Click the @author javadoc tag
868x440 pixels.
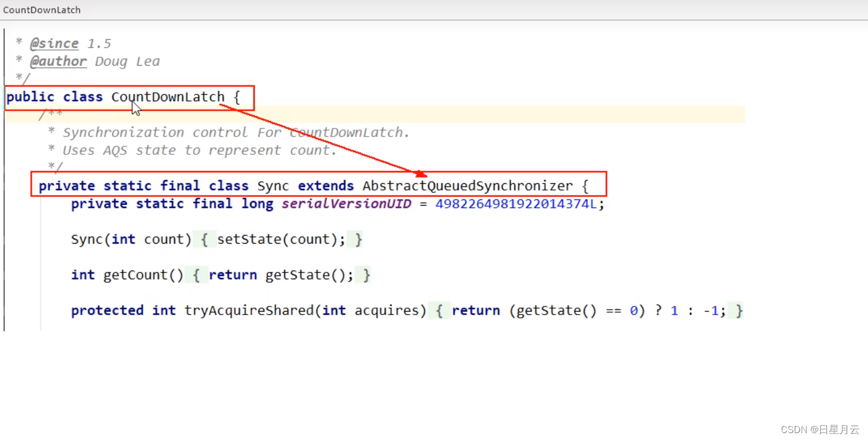click(58, 62)
